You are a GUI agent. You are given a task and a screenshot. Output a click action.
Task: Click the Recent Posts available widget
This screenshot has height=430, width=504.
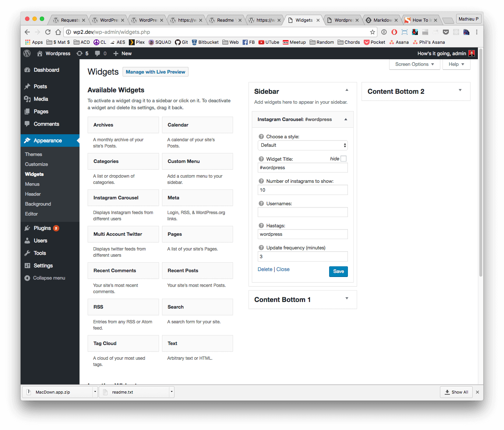[198, 271]
